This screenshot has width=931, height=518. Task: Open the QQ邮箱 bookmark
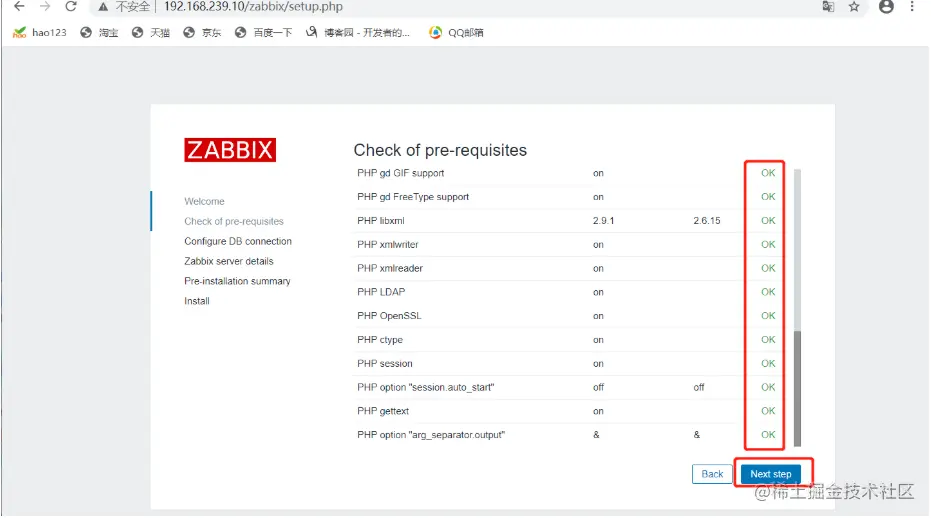(456, 33)
